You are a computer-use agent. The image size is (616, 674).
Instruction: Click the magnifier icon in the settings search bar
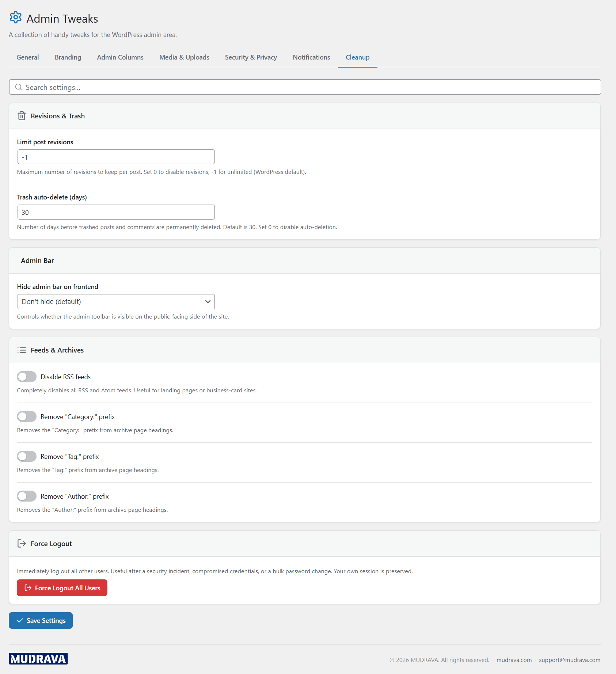[x=19, y=87]
